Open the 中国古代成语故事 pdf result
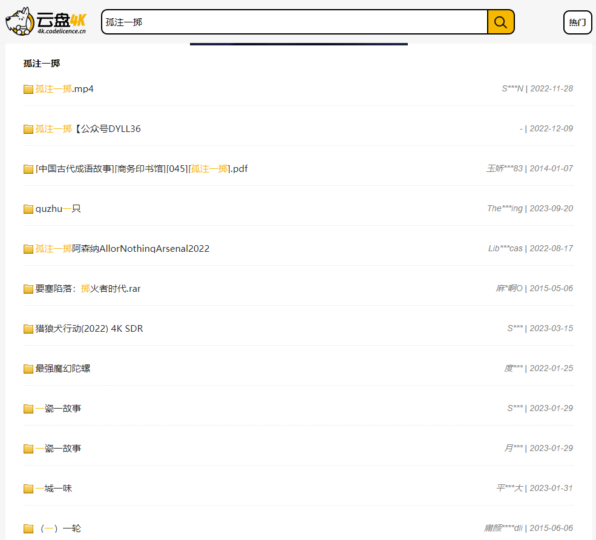596x540 pixels. (141, 169)
